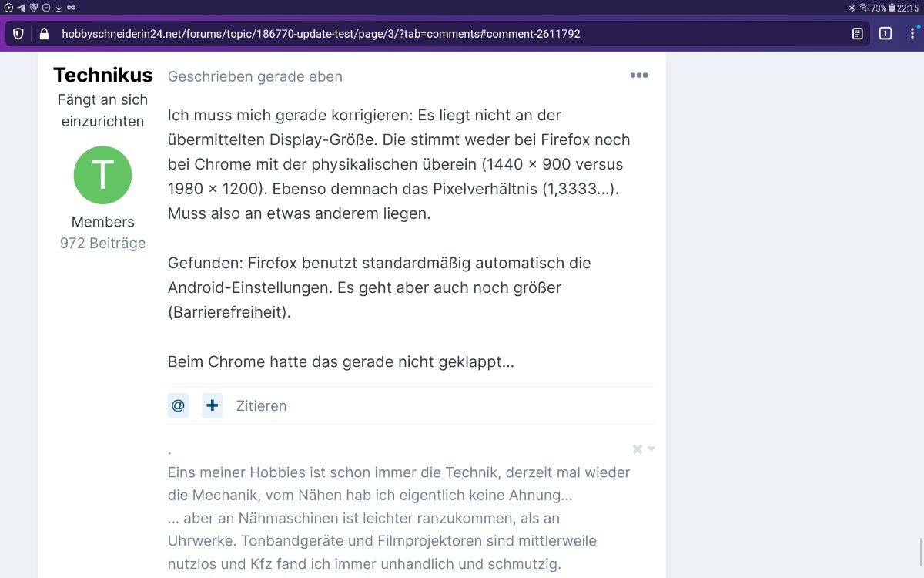Screen dimensions: 924x578
Task: Open the post options three-dots menu
Action: [639, 76]
